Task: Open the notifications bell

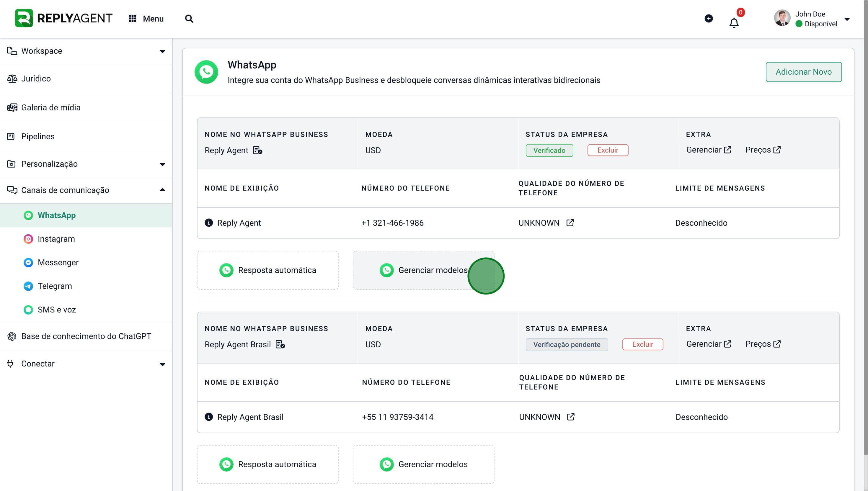Action: (x=734, y=23)
